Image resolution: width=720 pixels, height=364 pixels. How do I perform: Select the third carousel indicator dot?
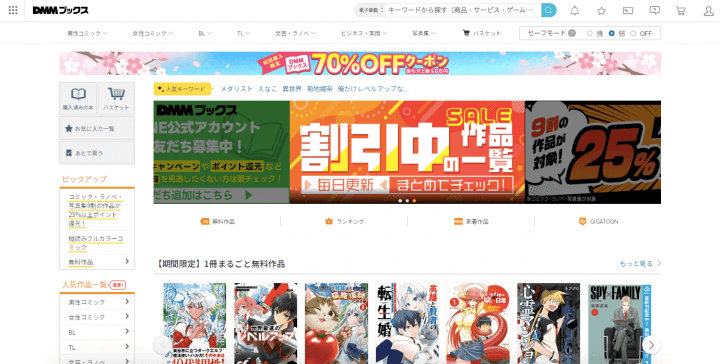[x=414, y=201]
